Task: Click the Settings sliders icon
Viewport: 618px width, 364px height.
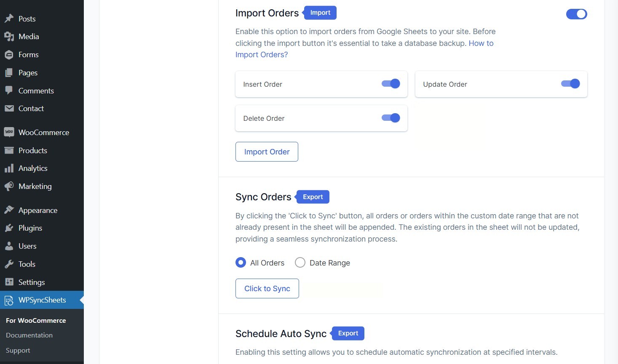Action: pos(9,282)
